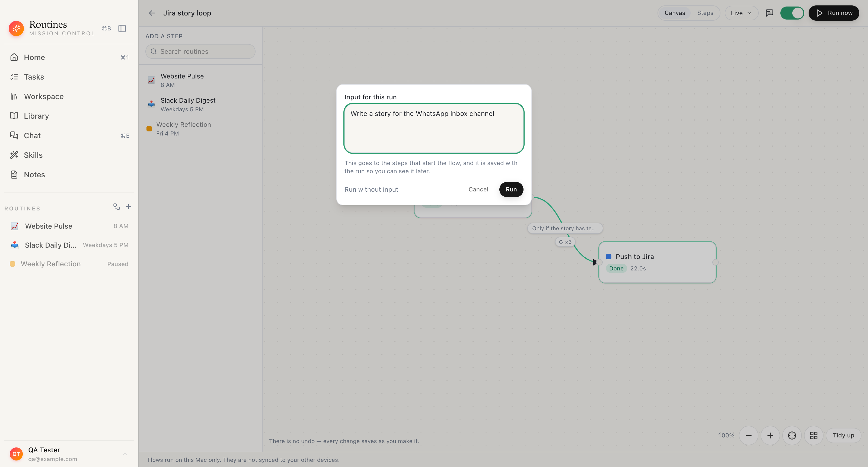Go to Workspace in the sidebar
This screenshot has height=467, width=868.
(x=69, y=96)
